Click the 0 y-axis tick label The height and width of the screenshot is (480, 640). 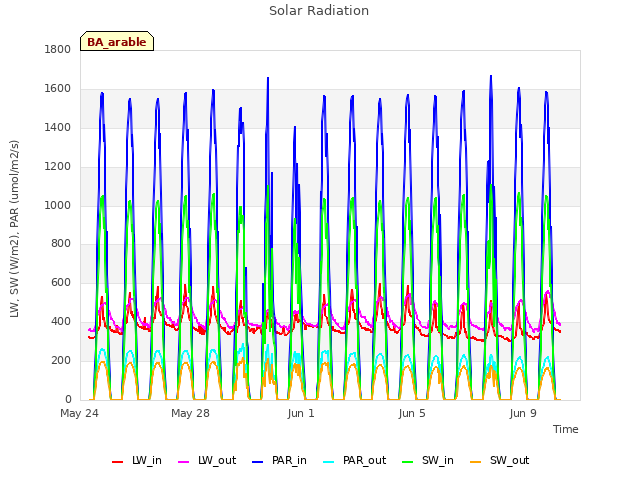pos(68,399)
